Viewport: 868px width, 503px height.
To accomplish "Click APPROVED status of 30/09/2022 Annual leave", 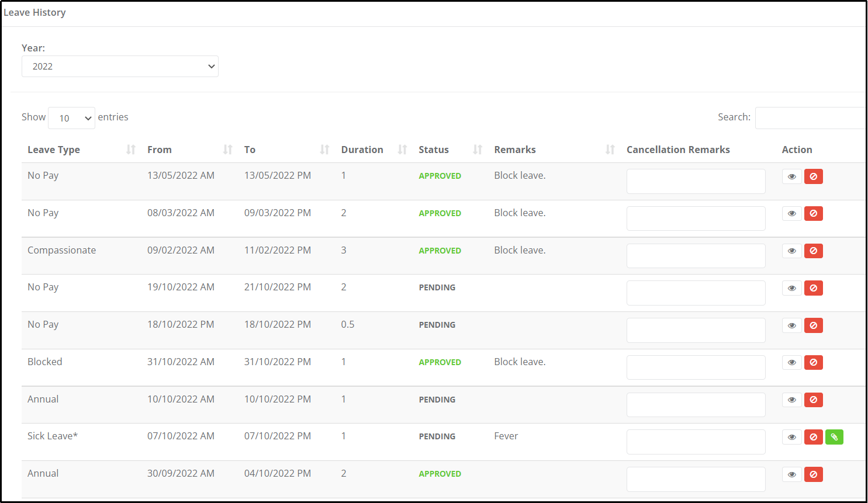I will [440, 474].
